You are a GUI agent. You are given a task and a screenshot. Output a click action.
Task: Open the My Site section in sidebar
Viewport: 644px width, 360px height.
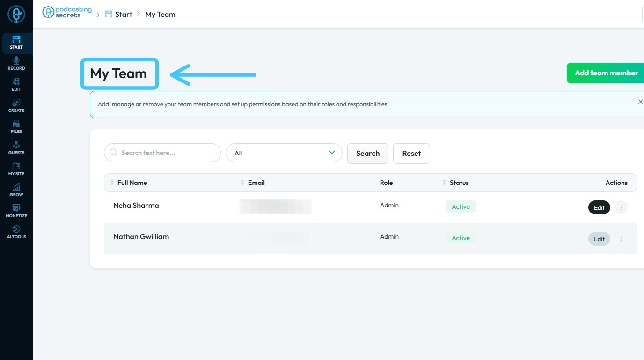(16, 169)
